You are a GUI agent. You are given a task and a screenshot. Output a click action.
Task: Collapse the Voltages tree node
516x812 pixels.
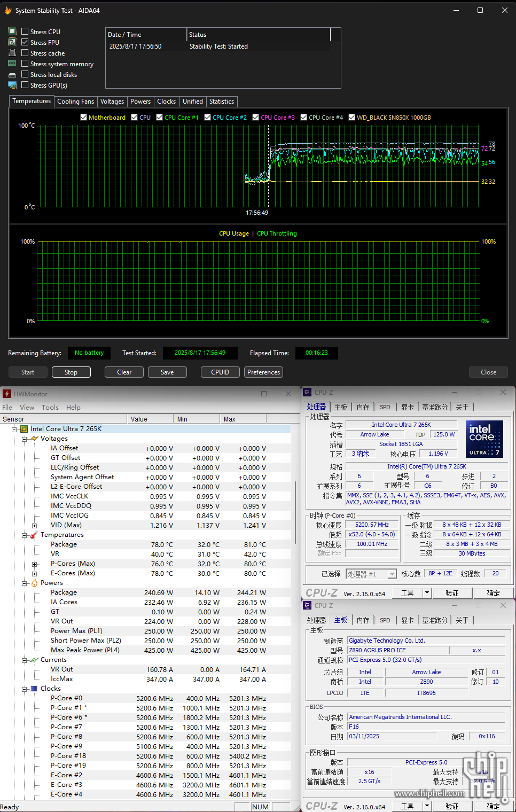(x=25, y=439)
